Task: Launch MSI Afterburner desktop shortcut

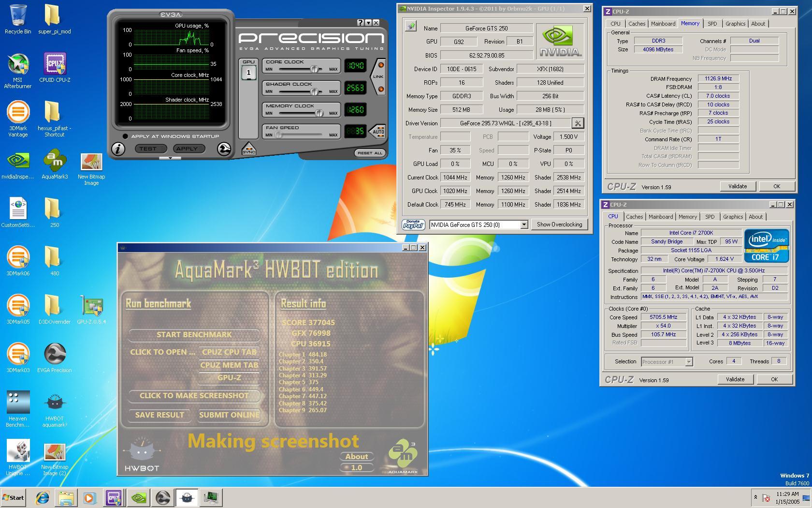Action: [x=18, y=71]
